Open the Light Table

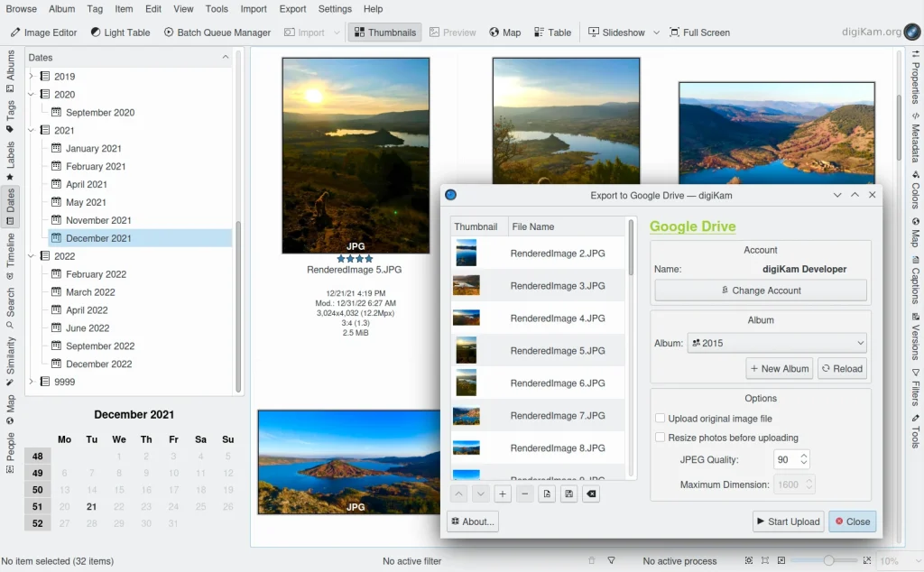pyautogui.click(x=120, y=32)
